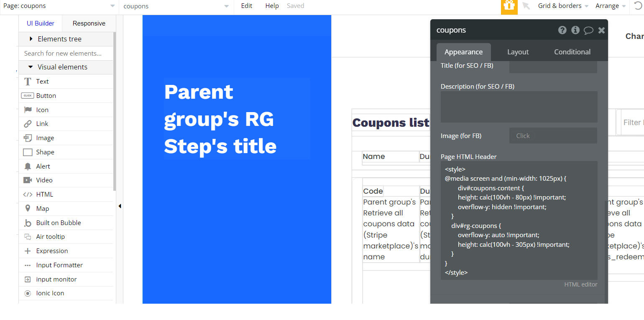Close the coupons property panel
The width and height of the screenshot is (644, 320).
pyautogui.click(x=601, y=30)
